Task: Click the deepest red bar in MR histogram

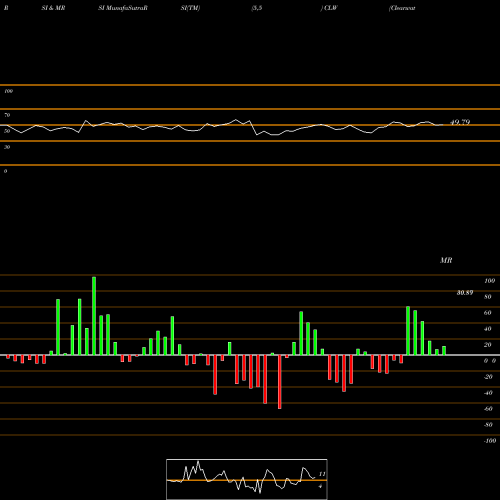Action: (x=280, y=382)
